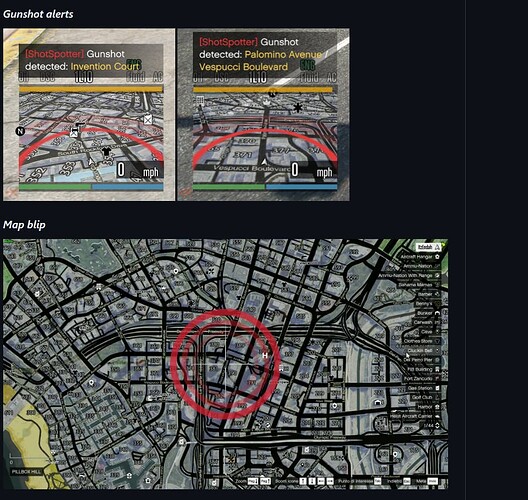
Task: Click the FIB Building icon in legend
Action: [437, 369]
